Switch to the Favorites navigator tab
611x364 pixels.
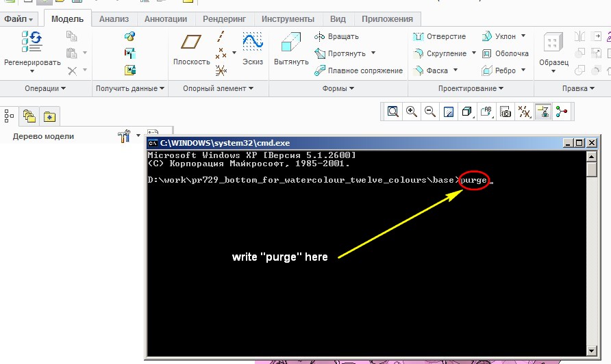(49, 116)
